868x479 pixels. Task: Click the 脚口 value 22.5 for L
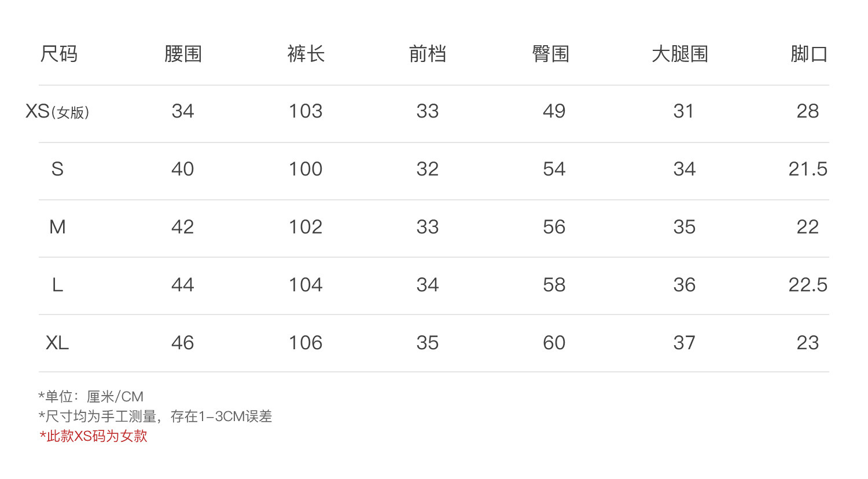(808, 285)
